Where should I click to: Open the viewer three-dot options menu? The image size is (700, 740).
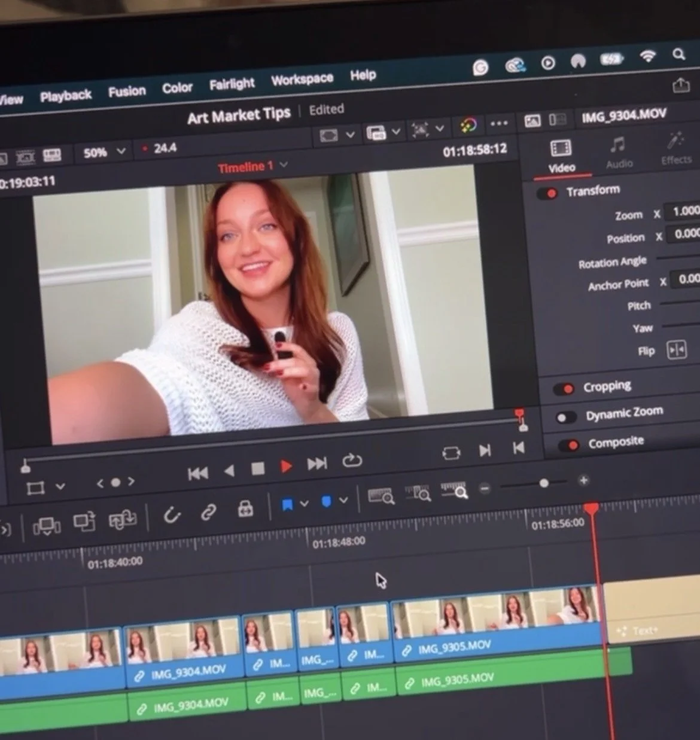pos(499,124)
